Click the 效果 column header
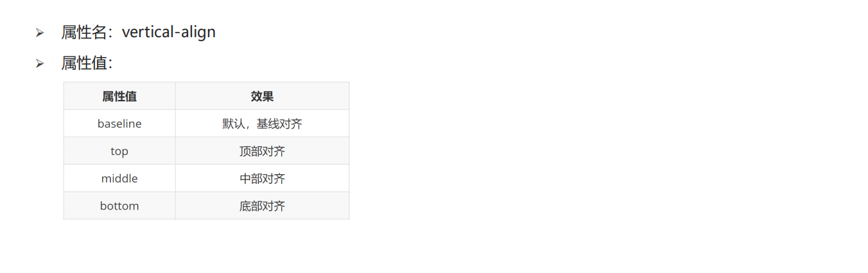The height and width of the screenshot is (273, 868). pyautogui.click(x=262, y=96)
